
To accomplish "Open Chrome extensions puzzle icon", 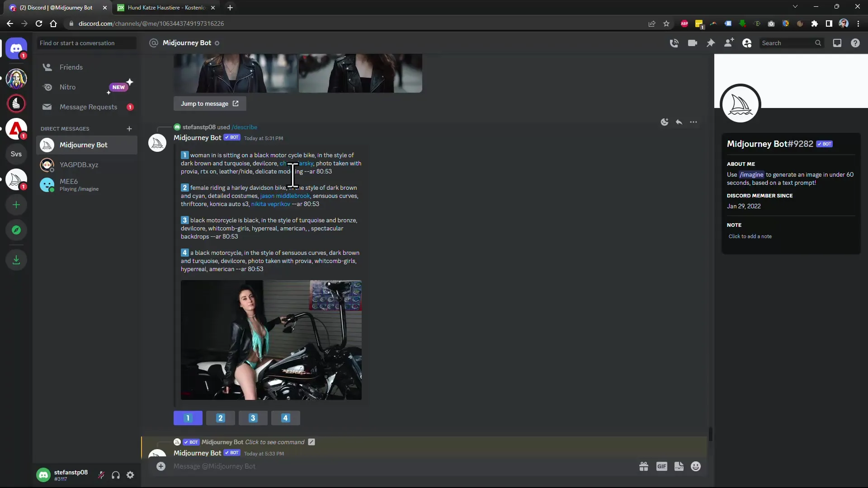I will pos(815,23).
